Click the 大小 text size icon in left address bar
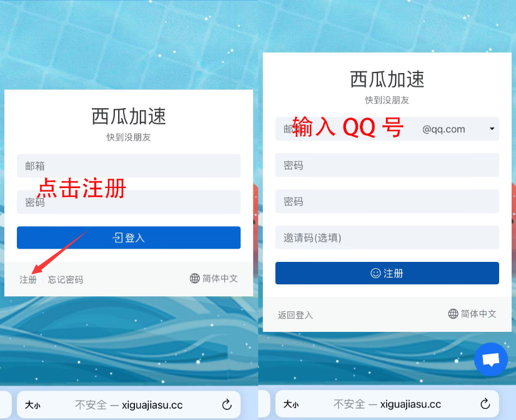Viewport: 516px width, 420px height. (32, 405)
